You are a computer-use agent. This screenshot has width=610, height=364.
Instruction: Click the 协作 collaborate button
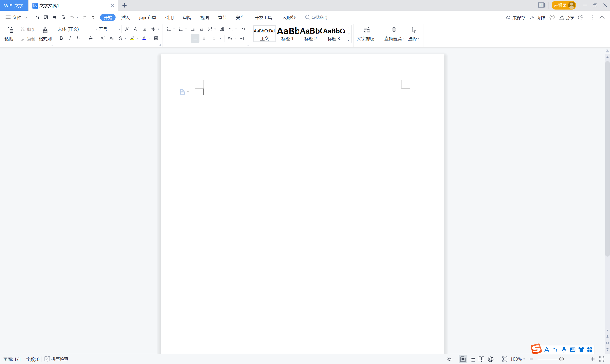[x=538, y=18]
